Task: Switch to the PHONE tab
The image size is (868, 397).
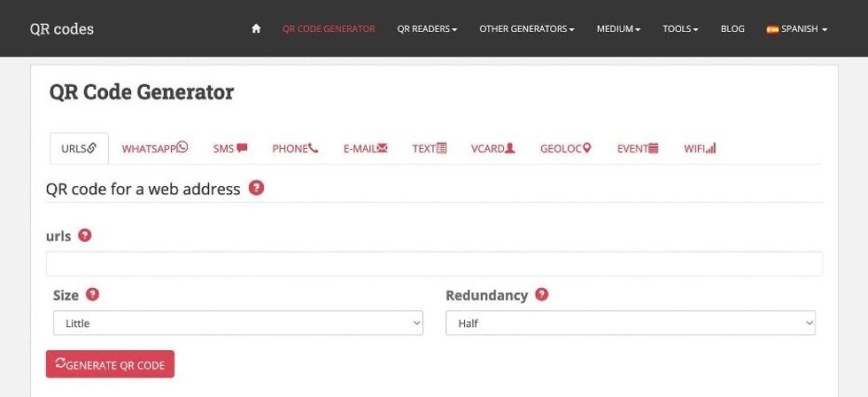Action: (295, 148)
